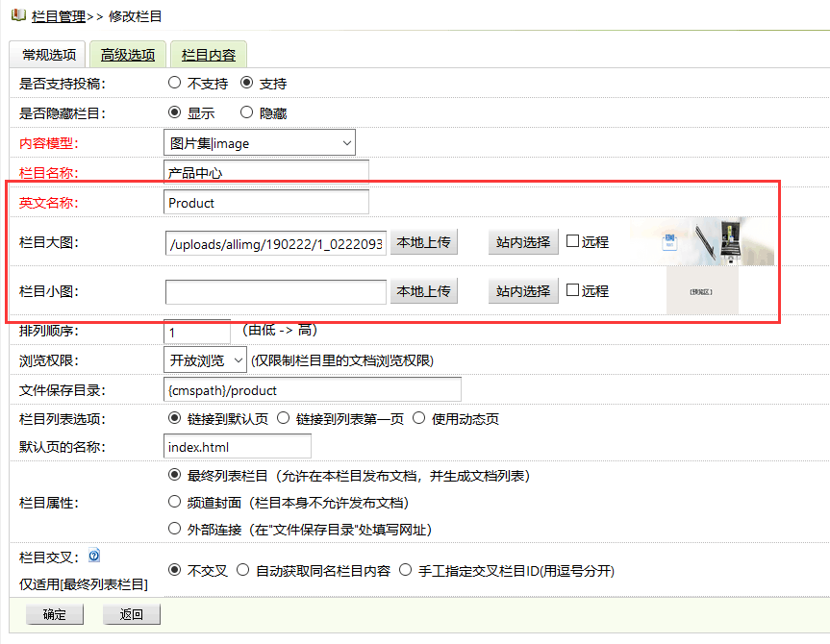The width and height of the screenshot is (830, 644).
Task: Check the 远程 checkbox for 栏目大图
Action: (x=572, y=241)
